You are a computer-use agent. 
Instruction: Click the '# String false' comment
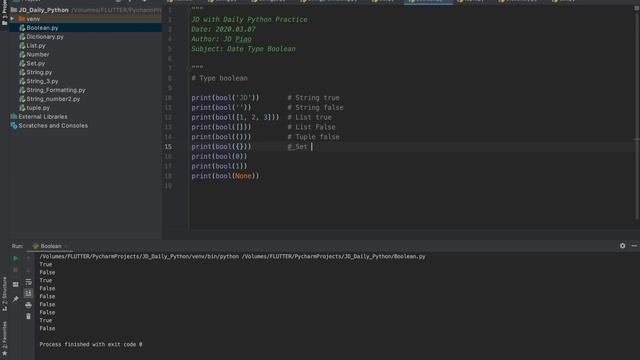coord(316,107)
